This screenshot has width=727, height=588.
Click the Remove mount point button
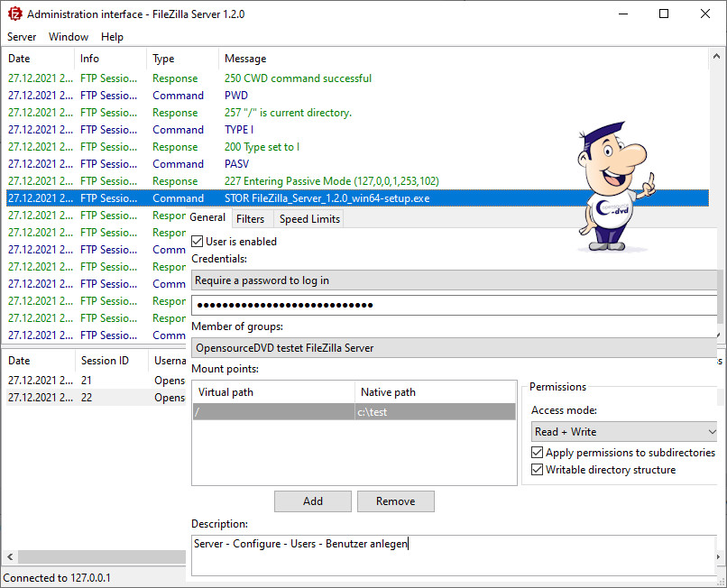[x=395, y=501]
